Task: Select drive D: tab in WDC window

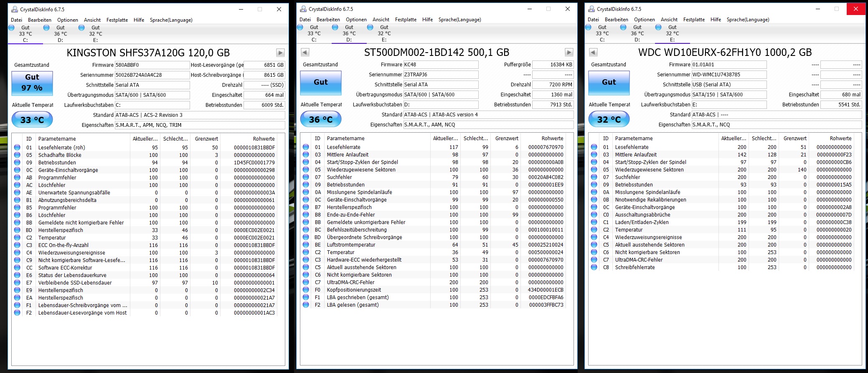Action: click(x=637, y=33)
